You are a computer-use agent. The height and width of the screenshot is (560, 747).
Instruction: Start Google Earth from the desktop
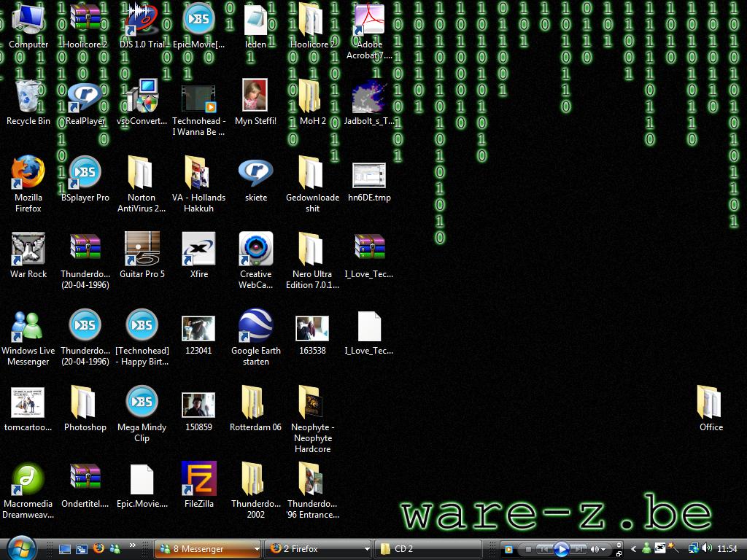pos(256,337)
